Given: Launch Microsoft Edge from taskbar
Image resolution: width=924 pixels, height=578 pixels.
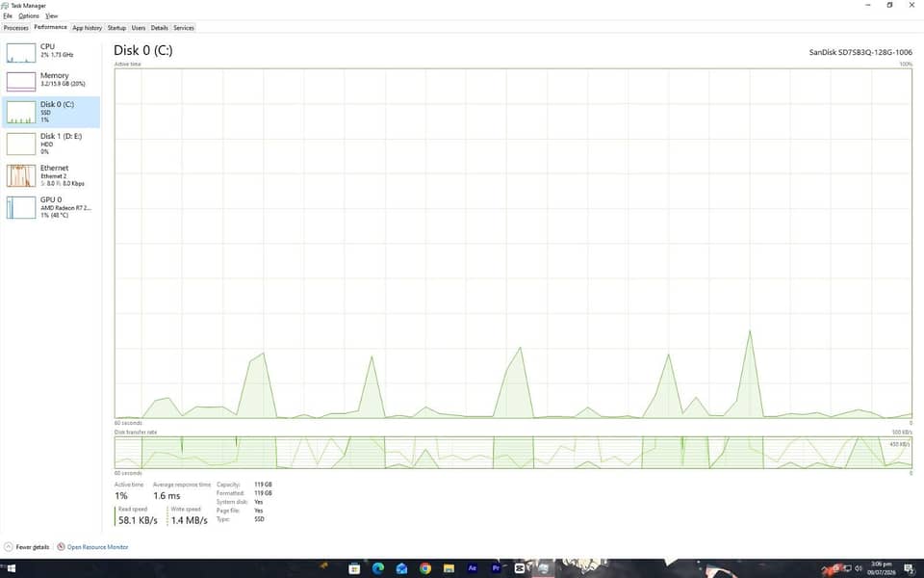Looking at the screenshot, I should click(x=377, y=568).
